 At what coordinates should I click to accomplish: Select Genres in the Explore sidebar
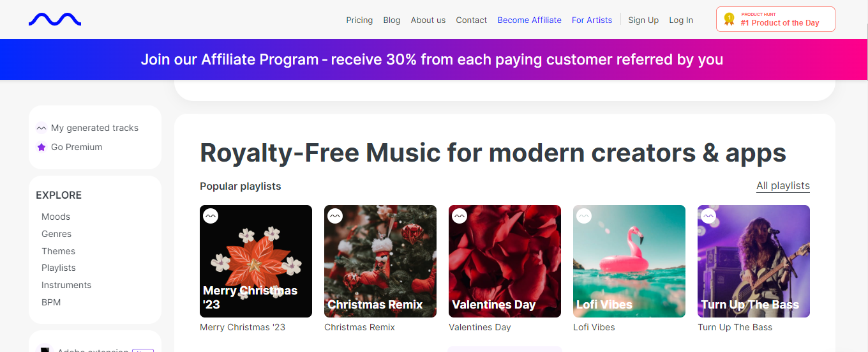56,234
